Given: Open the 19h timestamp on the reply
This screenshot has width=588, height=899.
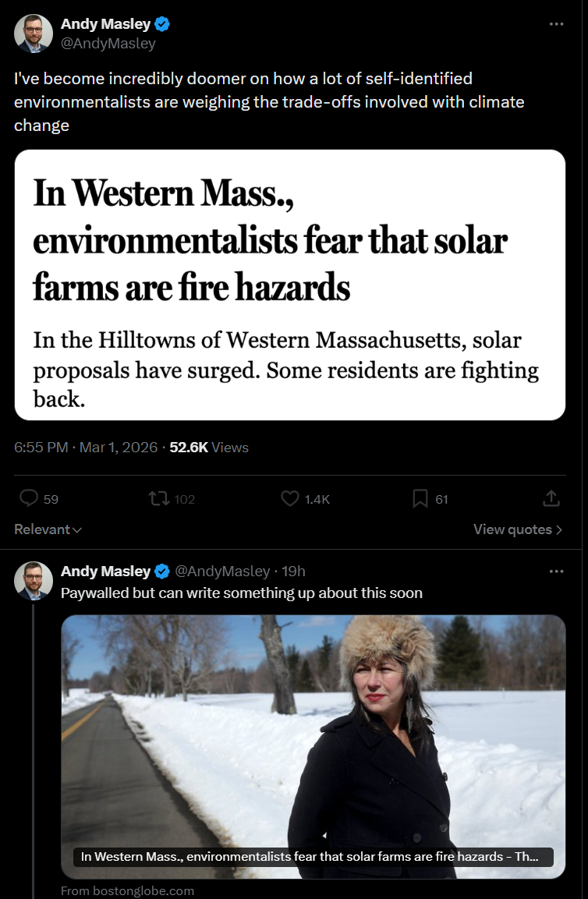Looking at the screenshot, I should [x=293, y=572].
